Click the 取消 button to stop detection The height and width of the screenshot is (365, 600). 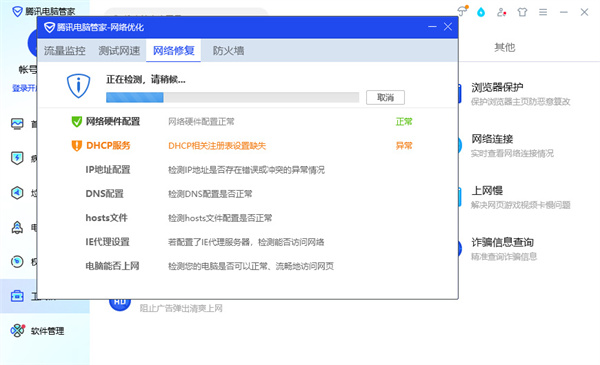(x=385, y=98)
